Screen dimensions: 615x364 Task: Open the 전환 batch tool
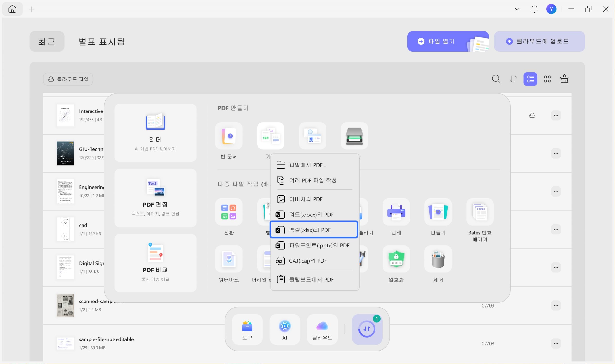pos(229,212)
